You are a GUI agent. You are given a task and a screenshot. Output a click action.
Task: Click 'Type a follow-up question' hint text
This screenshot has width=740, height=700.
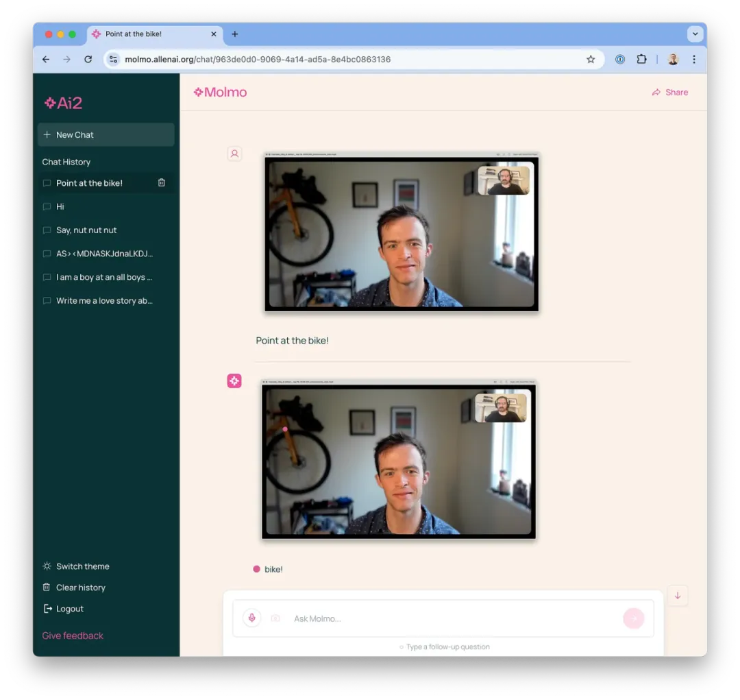(x=448, y=647)
